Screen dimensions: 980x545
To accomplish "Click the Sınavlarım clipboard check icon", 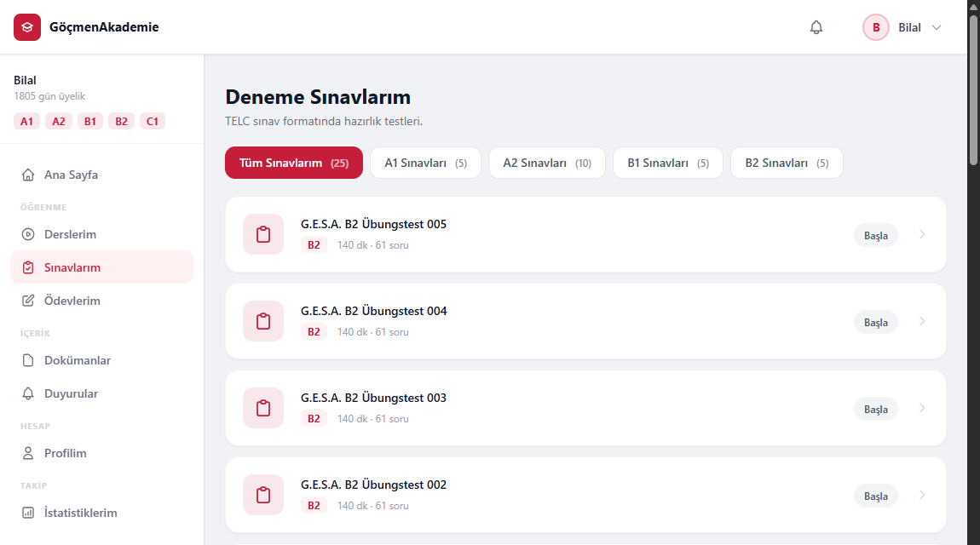I will click(x=28, y=267).
